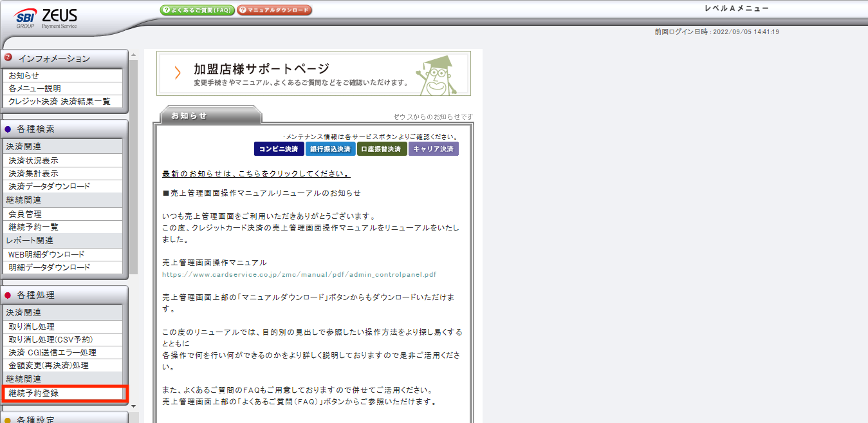Open 各メニュー説明 menu item

point(62,88)
